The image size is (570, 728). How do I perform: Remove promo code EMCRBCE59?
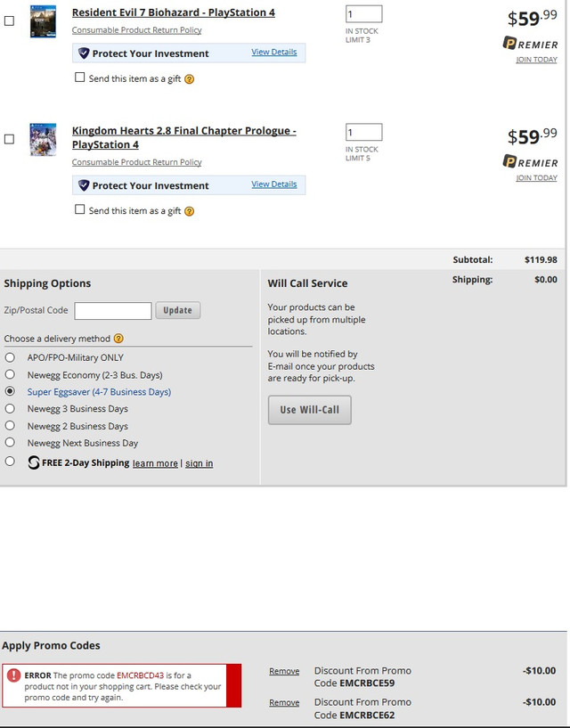coord(284,671)
